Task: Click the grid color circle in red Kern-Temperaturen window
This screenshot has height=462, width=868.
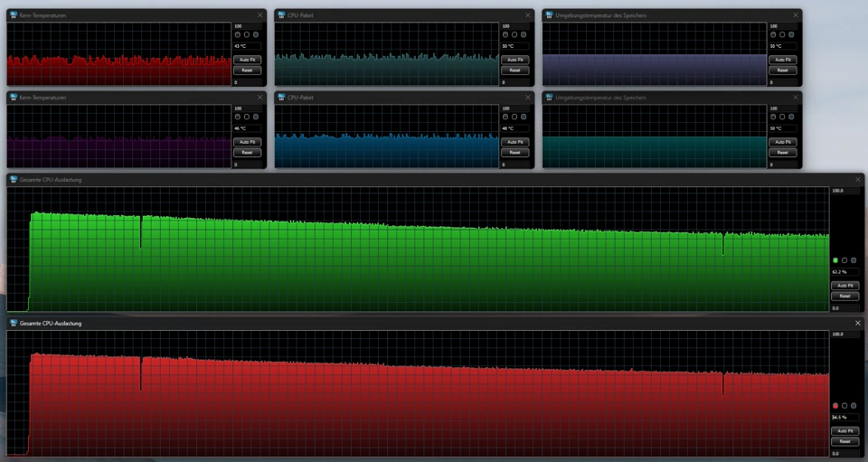Action: coord(255,34)
